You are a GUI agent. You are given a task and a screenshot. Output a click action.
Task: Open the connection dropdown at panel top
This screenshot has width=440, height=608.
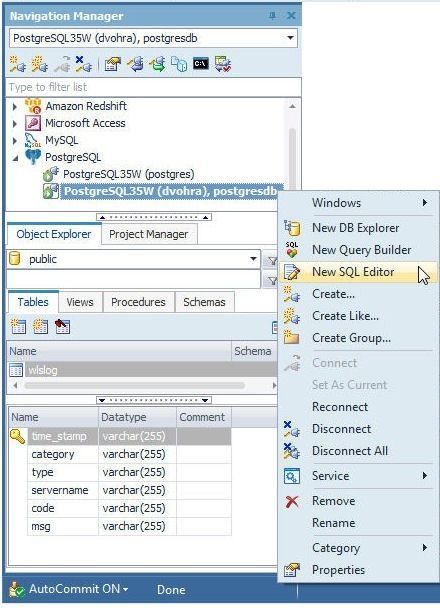click(x=290, y=38)
